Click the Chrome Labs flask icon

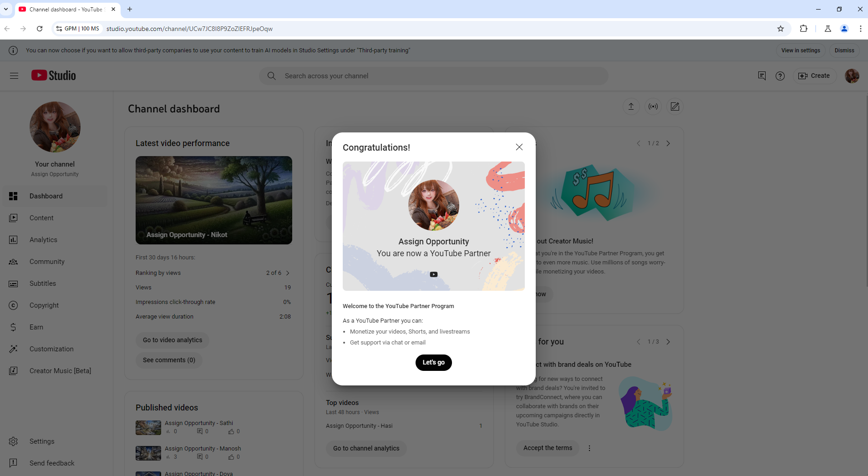tap(828, 29)
